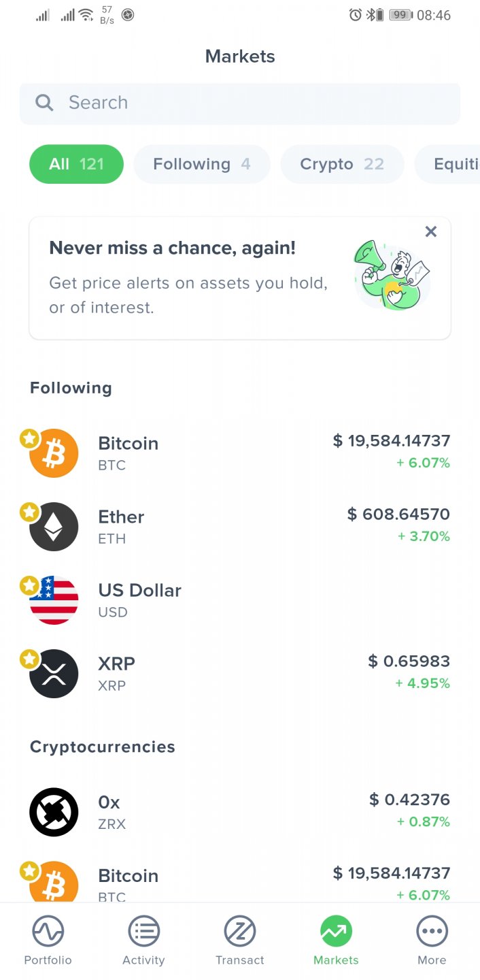
Task: Tap the 0x ZRX coin logo
Action: 54,812
